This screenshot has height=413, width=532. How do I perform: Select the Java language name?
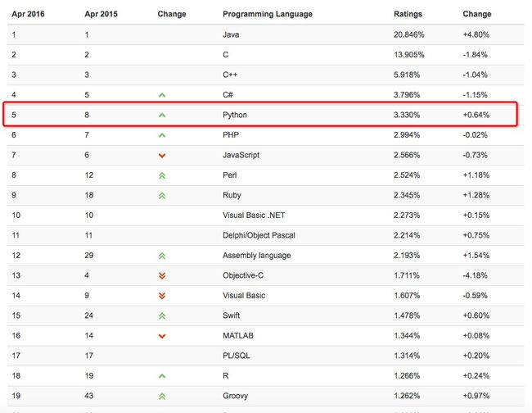click(231, 35)
